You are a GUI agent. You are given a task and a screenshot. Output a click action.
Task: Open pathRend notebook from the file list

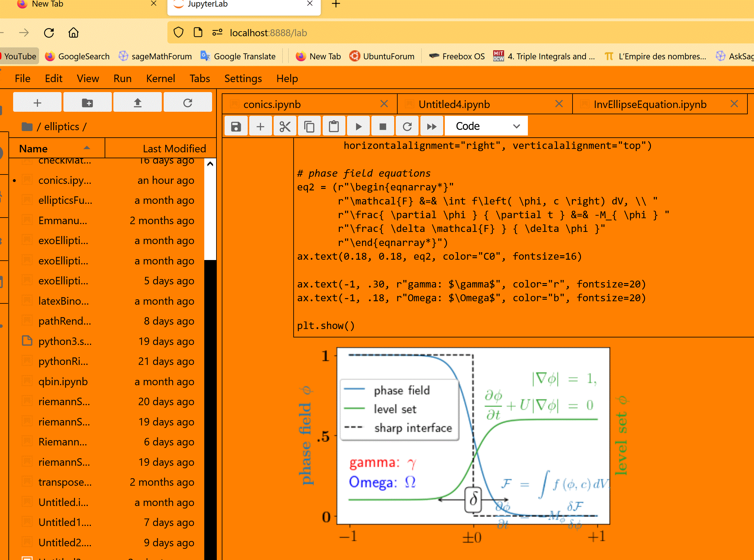click(x=64, y=321)
